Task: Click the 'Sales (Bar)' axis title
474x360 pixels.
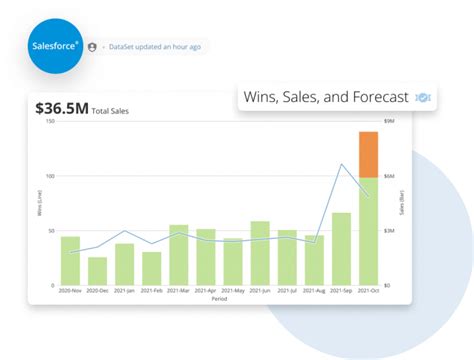Action: (x=402, y=203)
